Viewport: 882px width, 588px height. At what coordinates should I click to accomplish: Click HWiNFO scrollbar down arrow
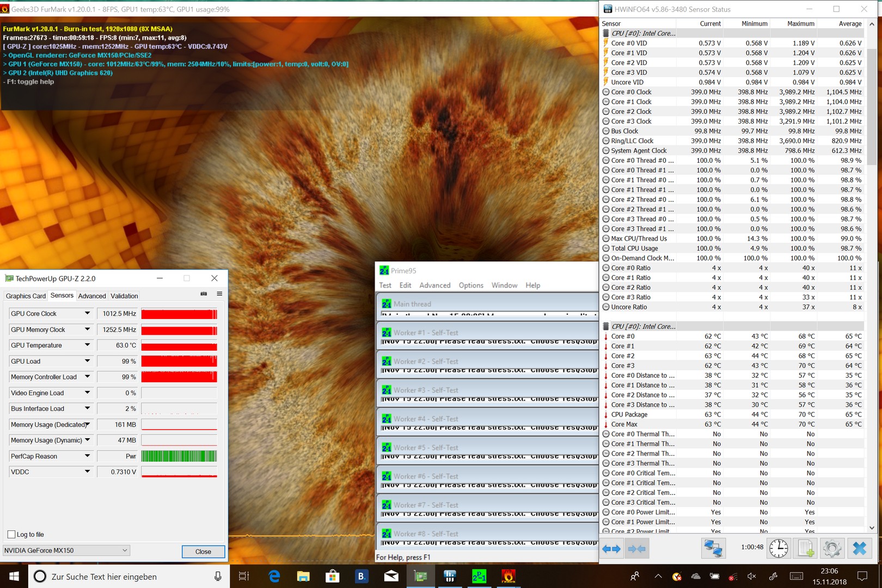pos(872,528)
